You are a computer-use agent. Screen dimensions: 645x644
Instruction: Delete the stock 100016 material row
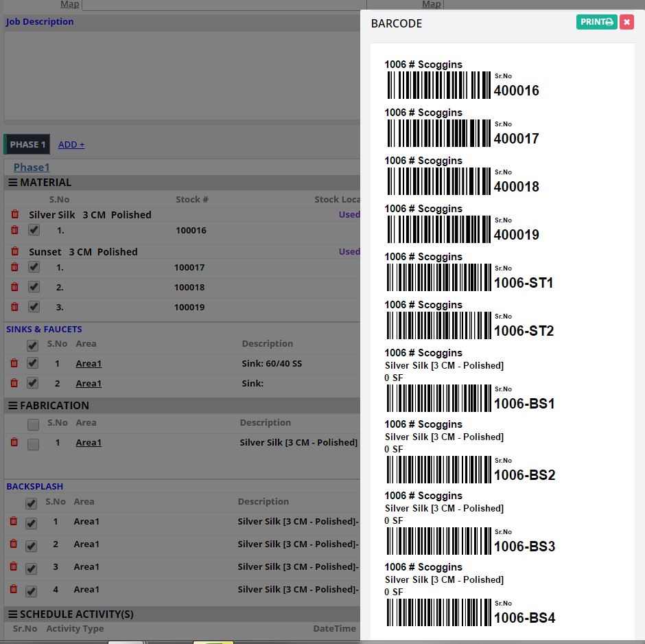[14, 229]
